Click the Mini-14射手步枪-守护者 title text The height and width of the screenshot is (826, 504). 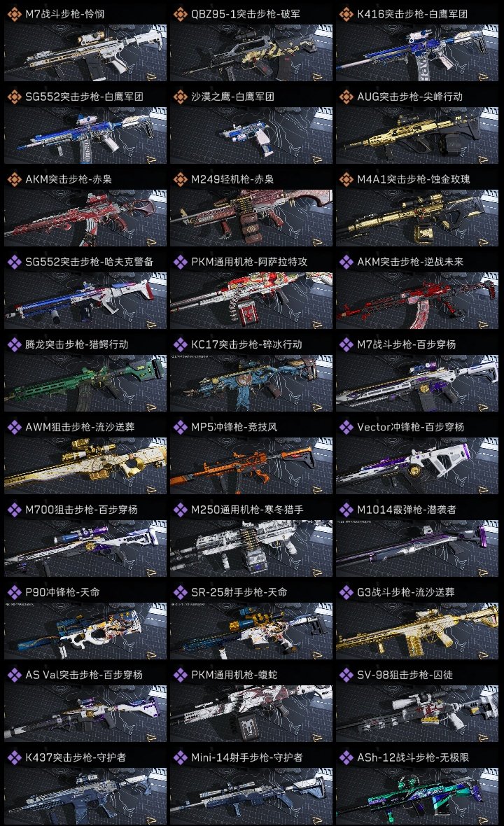247,757
